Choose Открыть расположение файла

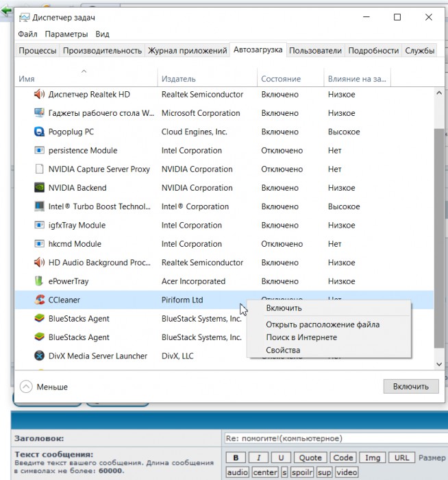coord(329,324)
